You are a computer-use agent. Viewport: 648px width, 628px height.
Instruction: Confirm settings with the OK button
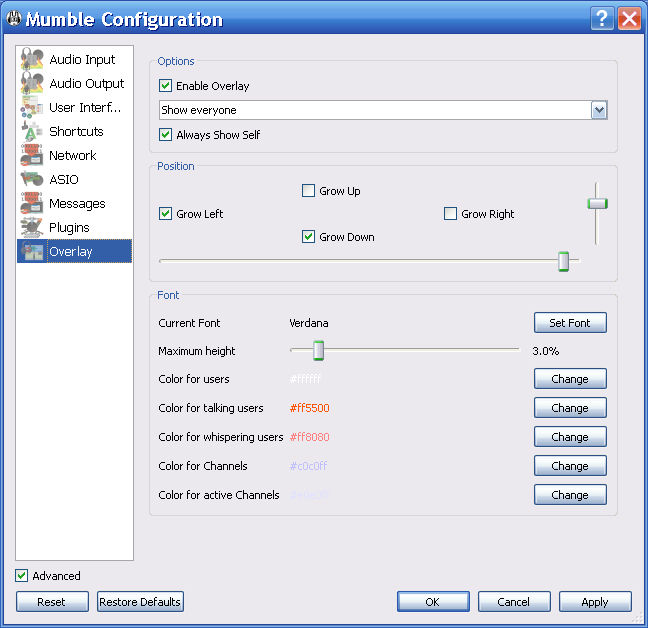(x=433, y=602)
